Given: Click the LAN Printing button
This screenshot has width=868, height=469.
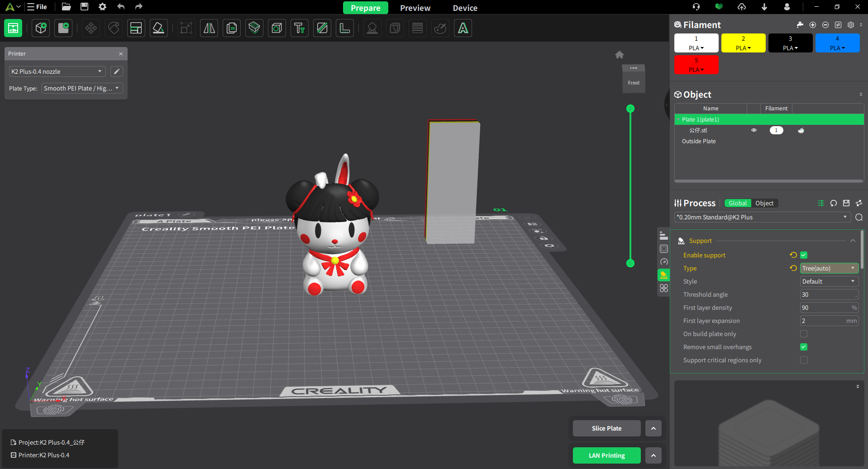Looking at the screenshot, I should [606, 455].
